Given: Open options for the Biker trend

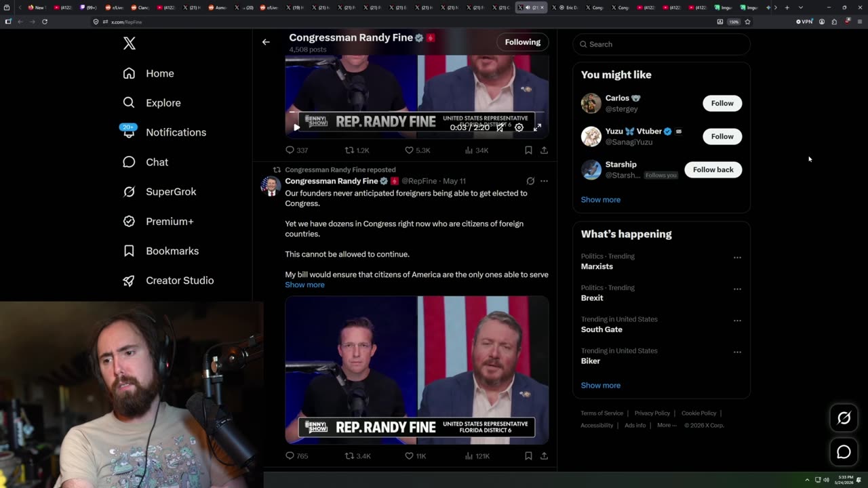Looking at the screenshot, I should click(x=737, y=352).
